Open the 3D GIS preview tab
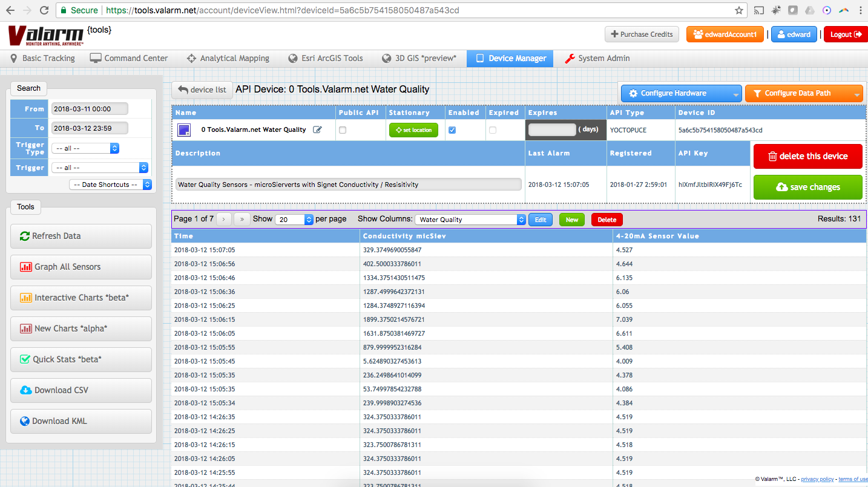Viewport: 868px width, 487px height. pos(419,59)
